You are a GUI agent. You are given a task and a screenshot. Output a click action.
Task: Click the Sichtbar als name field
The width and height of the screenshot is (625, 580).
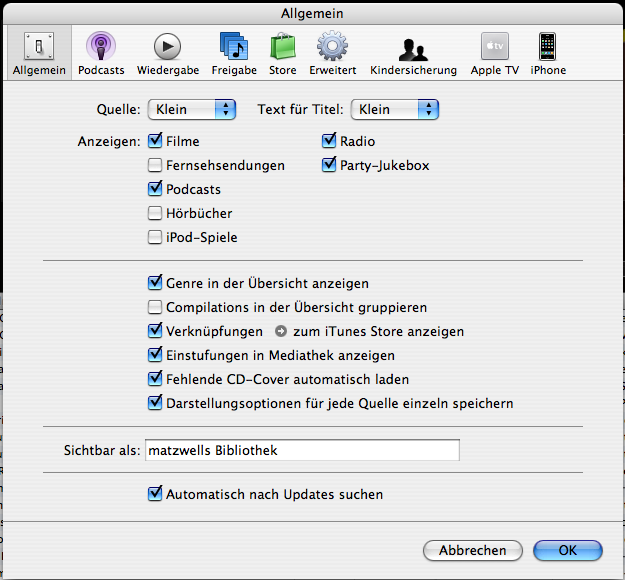pos(302,450)
